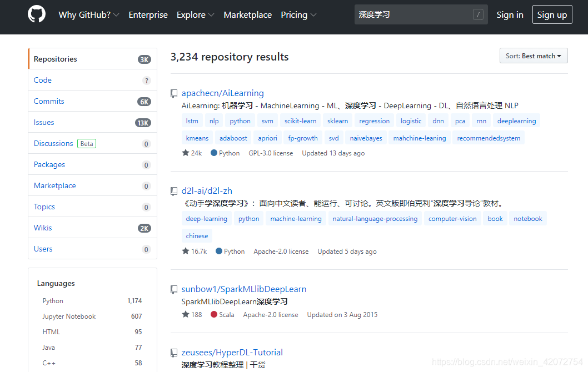Show Marketplace results in the sidebar
588x372 pixels.
(x=93, y=185)
